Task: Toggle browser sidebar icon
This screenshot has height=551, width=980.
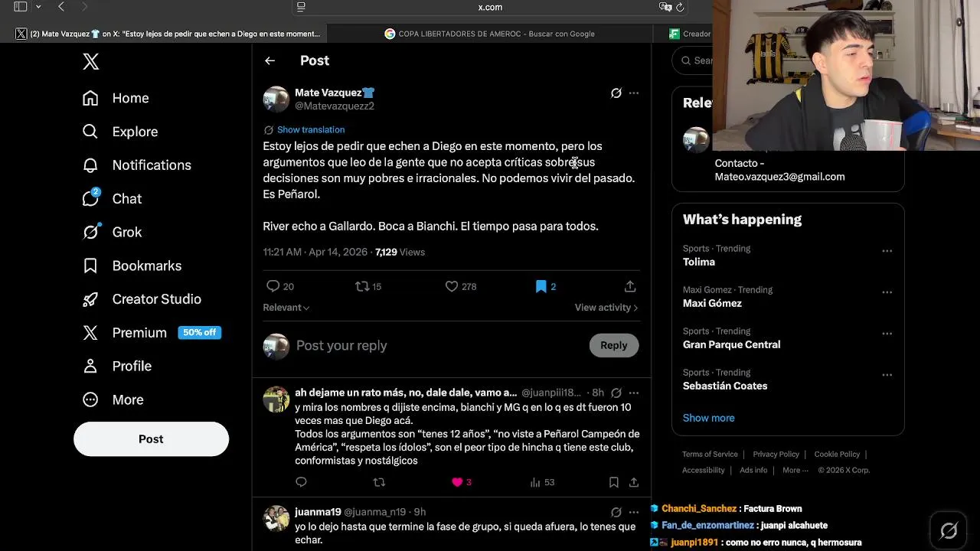Action: click(21, 7)
